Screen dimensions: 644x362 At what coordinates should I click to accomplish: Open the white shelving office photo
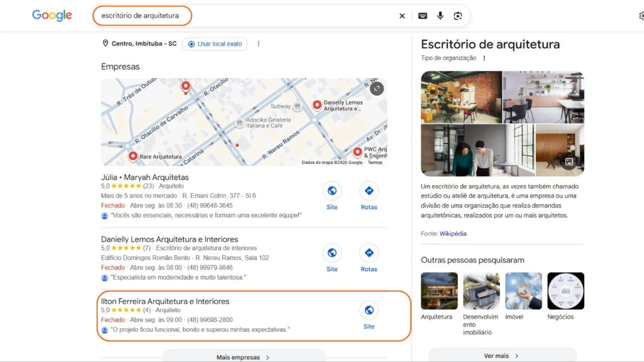(543, 97)
